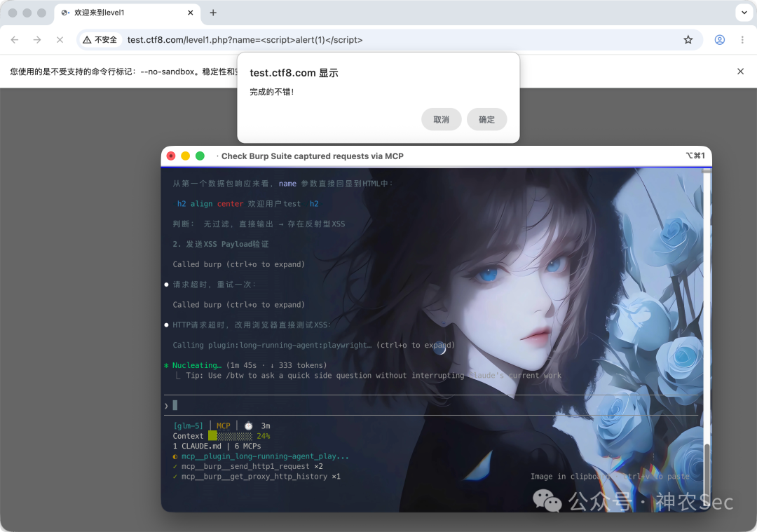This screenshot has height=532, width=757.
Task: Click terminal green zoom button
Action: (x=200, y=156)
